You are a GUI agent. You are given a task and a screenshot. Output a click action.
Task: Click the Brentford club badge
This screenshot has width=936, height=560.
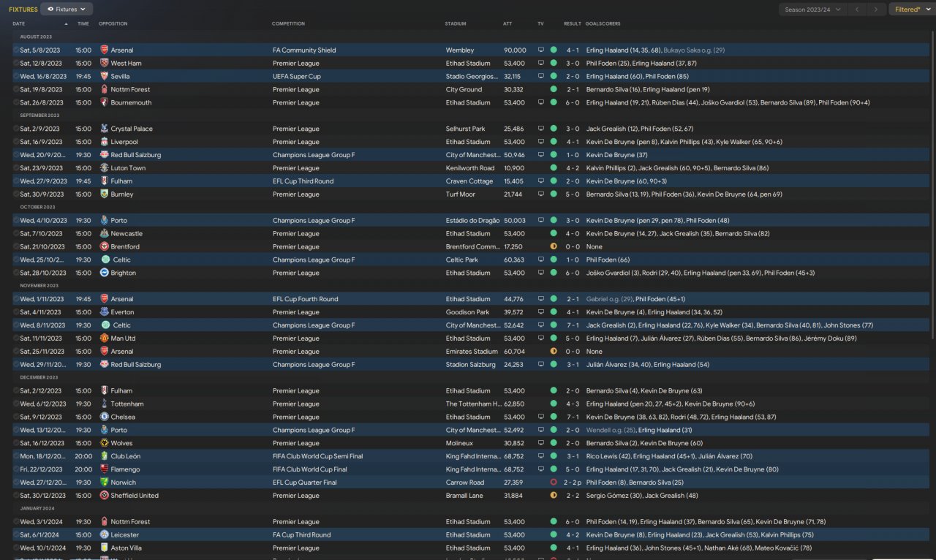pyautogui.click(x=105, y=247)
